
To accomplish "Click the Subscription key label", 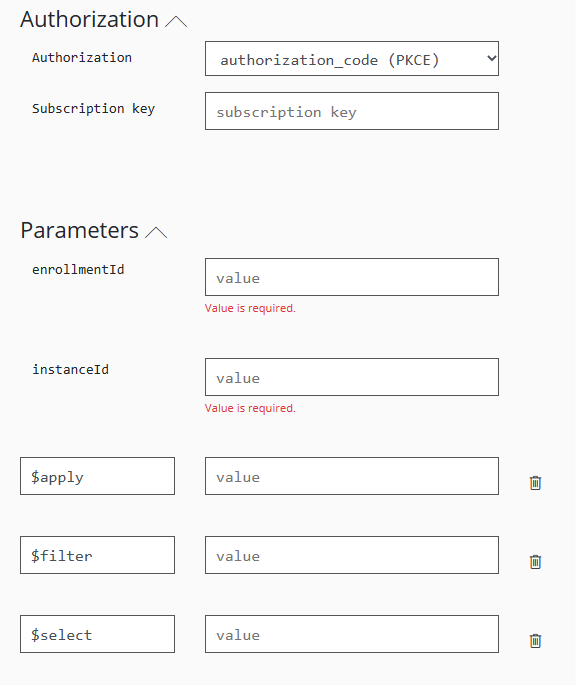I will point(94,109).
